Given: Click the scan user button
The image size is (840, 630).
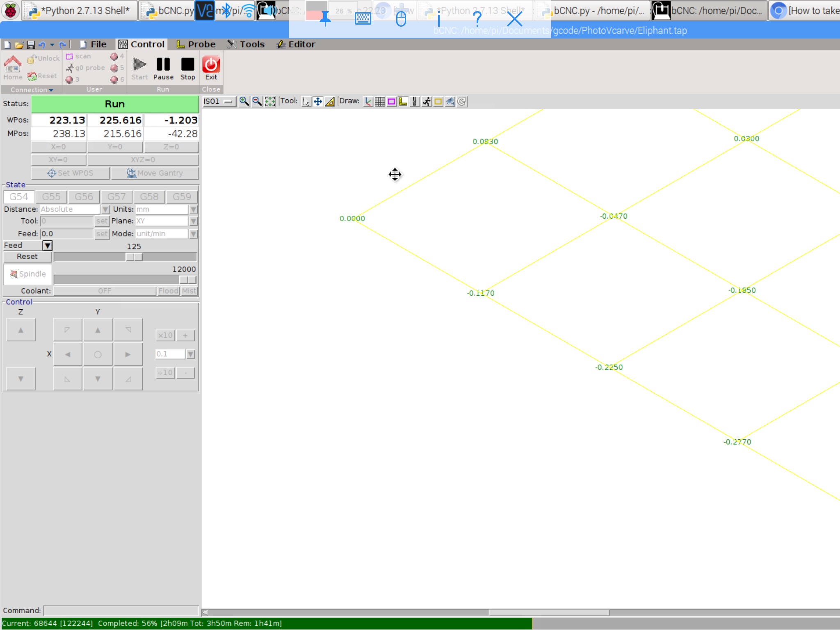Looking at the screenshot, I should tap(79, 56).
